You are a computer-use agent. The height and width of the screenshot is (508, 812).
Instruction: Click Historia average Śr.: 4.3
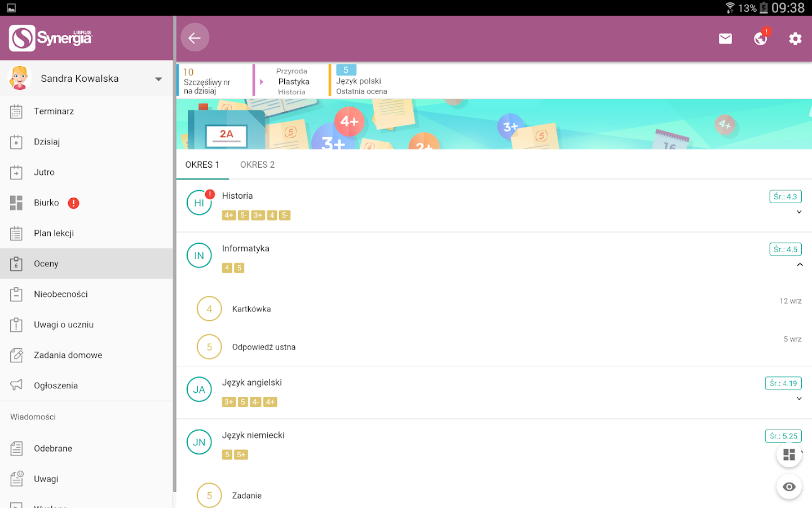(785, 196)
